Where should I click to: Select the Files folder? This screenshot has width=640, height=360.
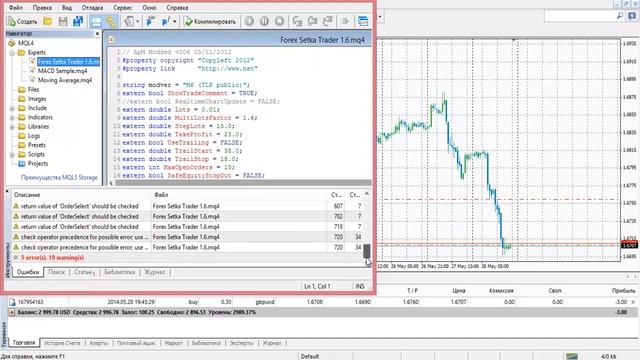pos(33,89)
